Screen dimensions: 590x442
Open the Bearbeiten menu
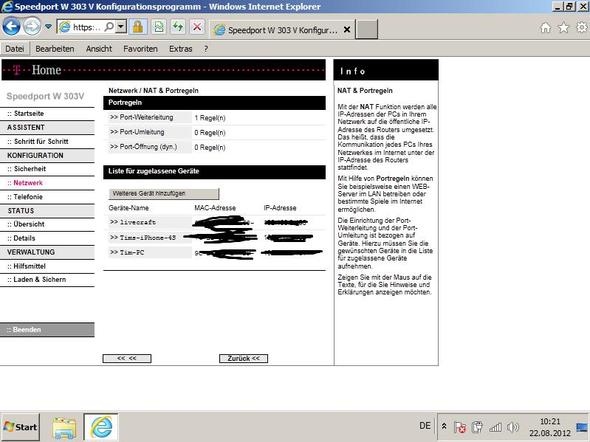[x=55, y=49]
